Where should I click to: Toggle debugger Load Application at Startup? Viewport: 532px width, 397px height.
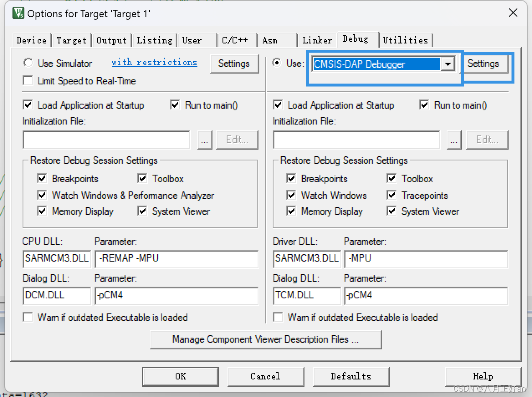tap(278, 105)
